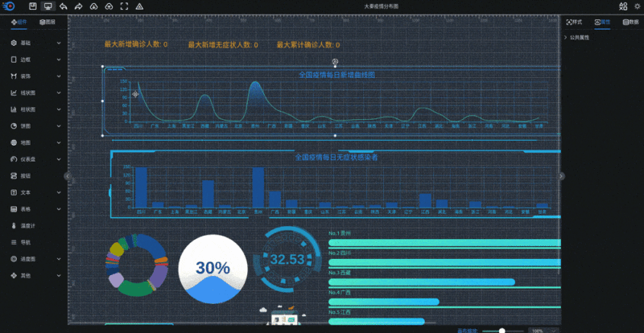Open the settings gear at top right

(x=635, y=6)
